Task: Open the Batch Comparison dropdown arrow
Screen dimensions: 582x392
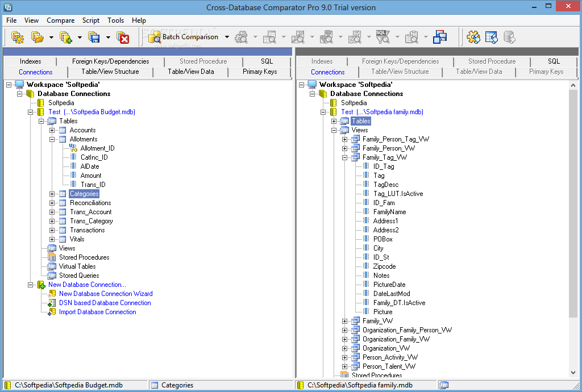Action: (x=227, y=37)
